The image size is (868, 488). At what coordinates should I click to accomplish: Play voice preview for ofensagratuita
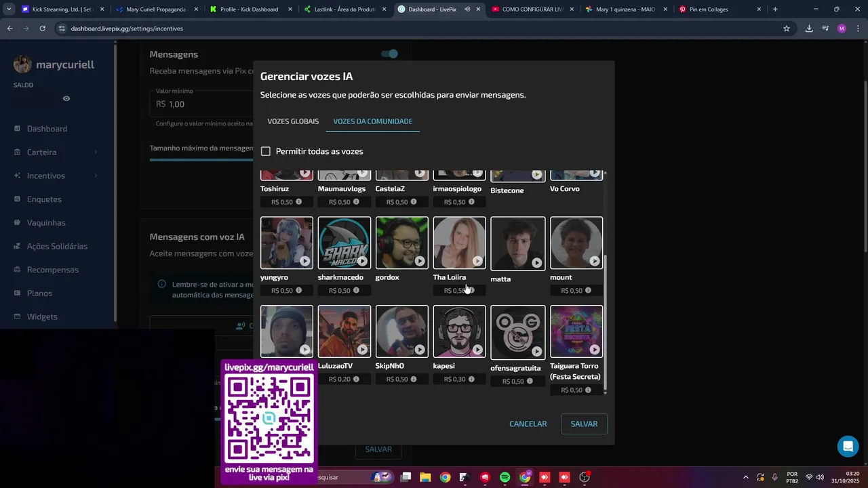(x=537, y=351)
